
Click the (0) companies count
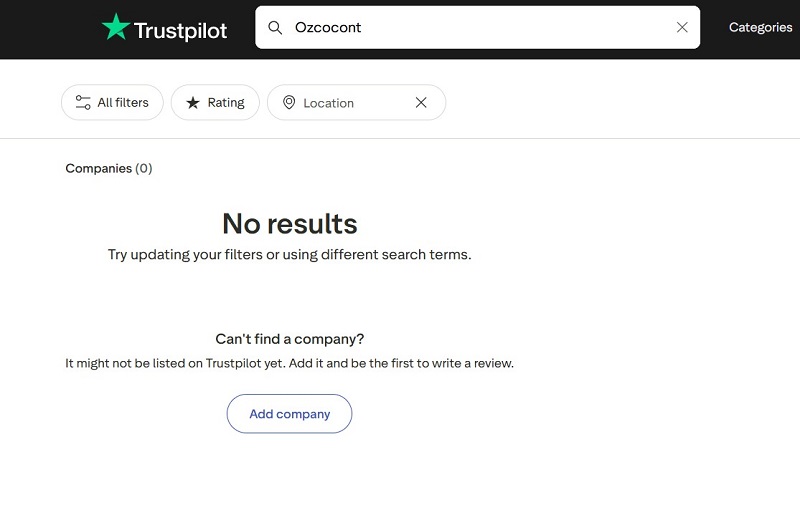(x=144, y=168)
